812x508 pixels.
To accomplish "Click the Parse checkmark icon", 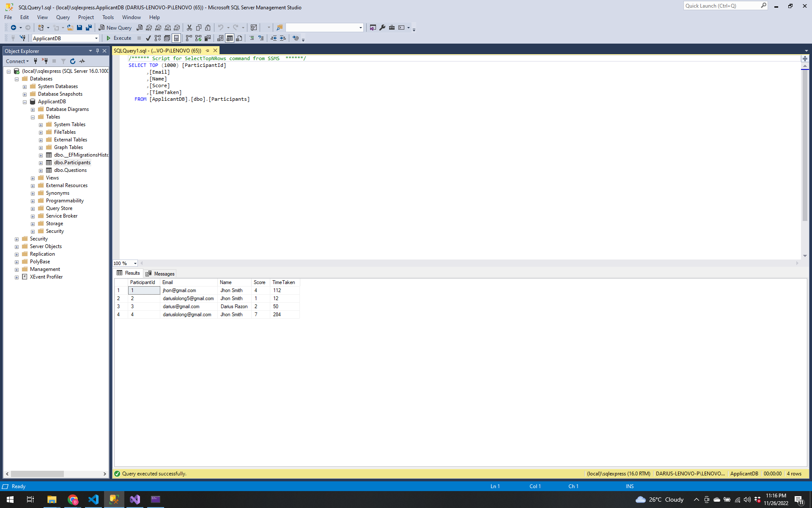I will [148, 38].
